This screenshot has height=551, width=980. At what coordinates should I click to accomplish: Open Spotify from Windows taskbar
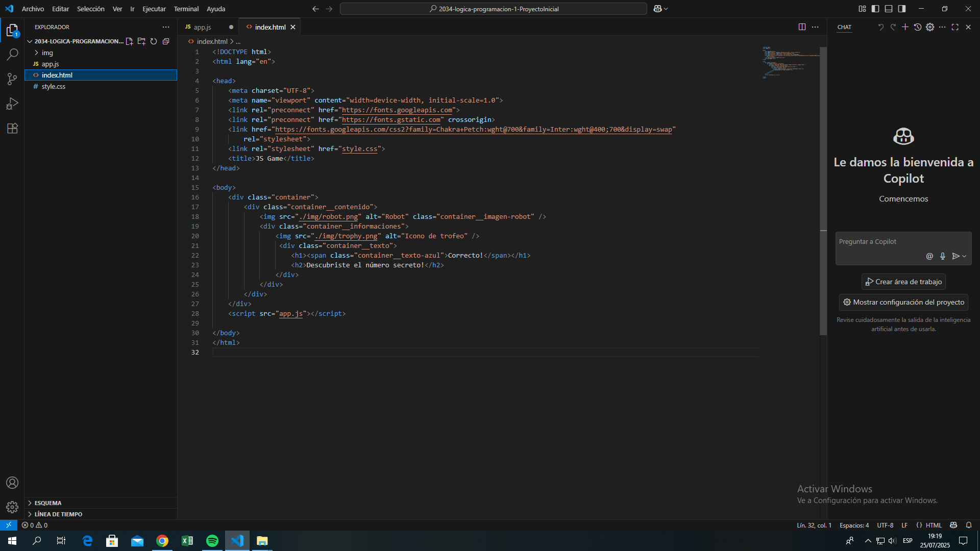pos(212,541)
